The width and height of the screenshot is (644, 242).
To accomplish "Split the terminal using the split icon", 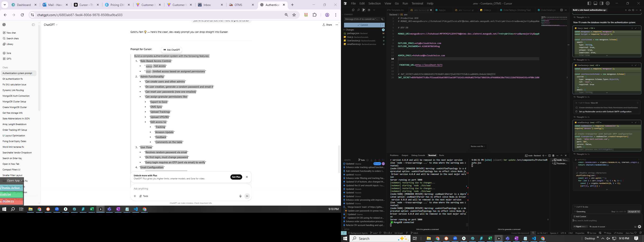I will point(550,156).
